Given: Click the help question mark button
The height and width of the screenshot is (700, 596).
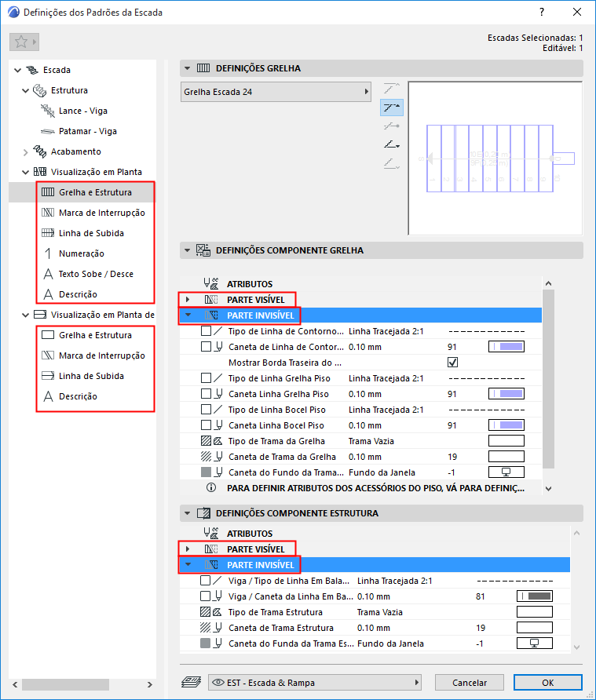Looking at the screenshot, I should click(x=542, y=12).
